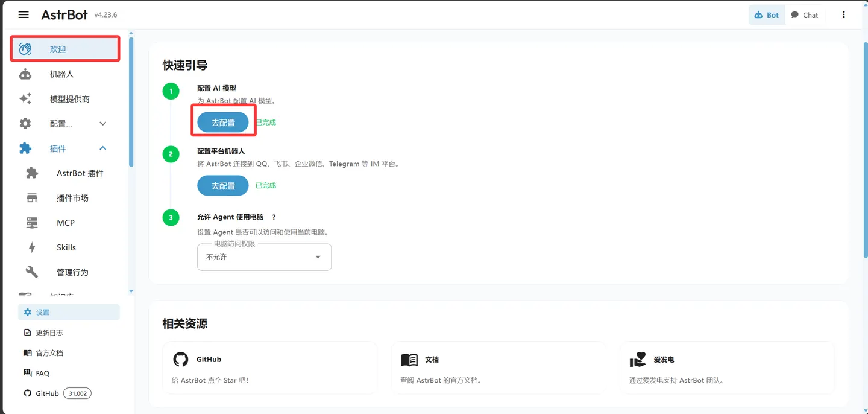Click the AstrBot logo title

[64, 14]
